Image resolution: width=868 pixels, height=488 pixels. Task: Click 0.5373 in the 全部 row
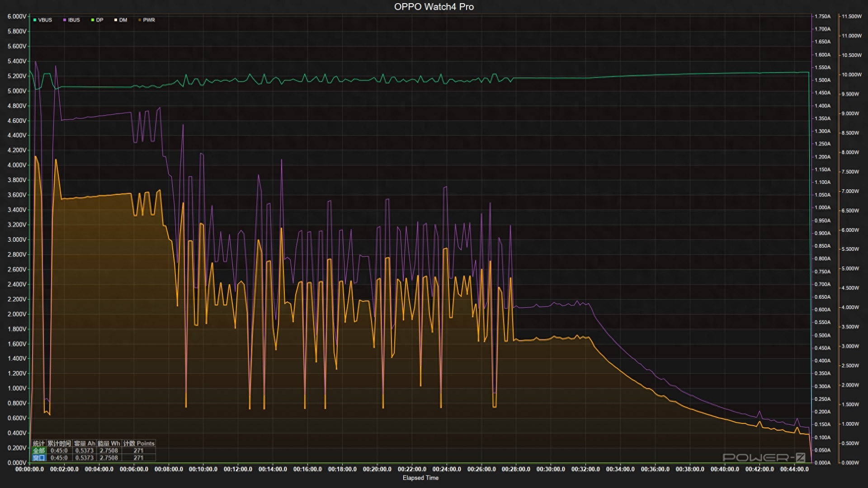click(85, 450)
